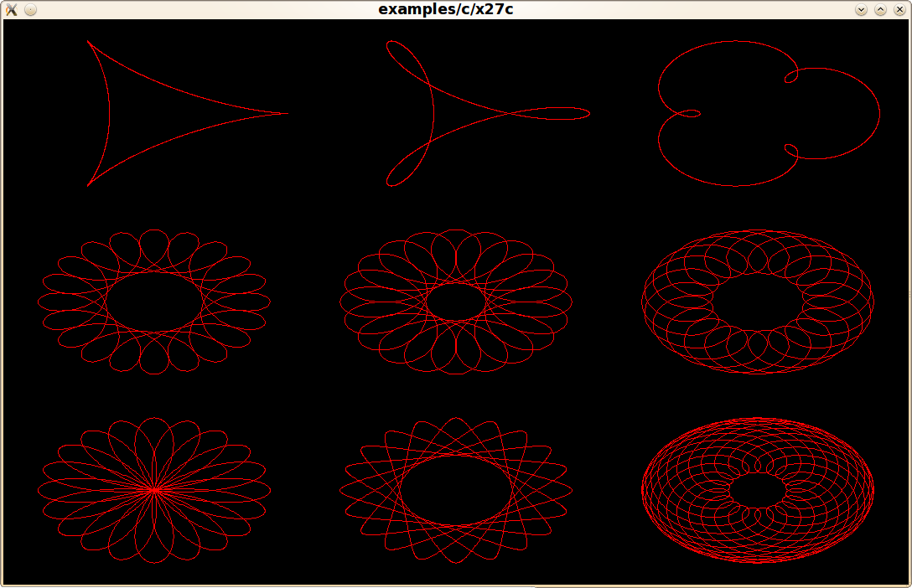Minimize the window using the down-chevron button
Screen dimensions: 912x588
[x=861, y=9]
